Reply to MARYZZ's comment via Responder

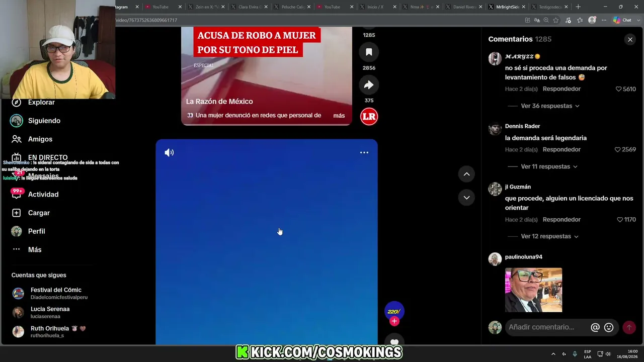click(561, 89)
